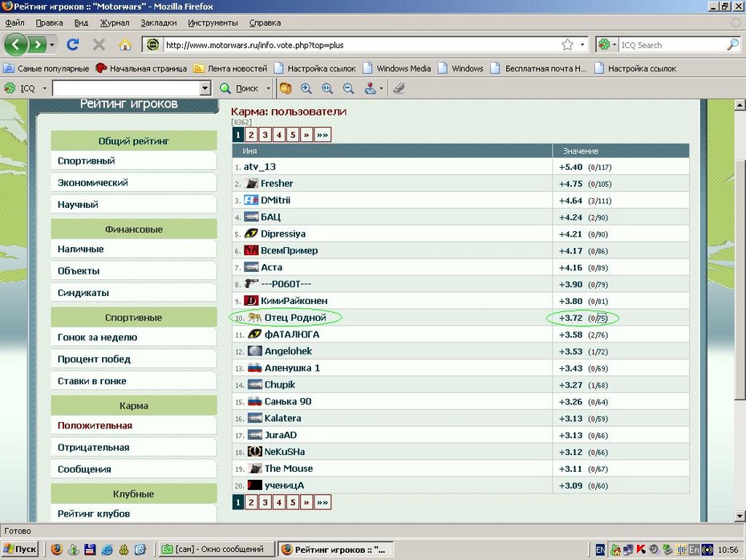The height and width of the screenshot is (560, 746).
Task: Click the browser reload button
Action: [73, 45]
